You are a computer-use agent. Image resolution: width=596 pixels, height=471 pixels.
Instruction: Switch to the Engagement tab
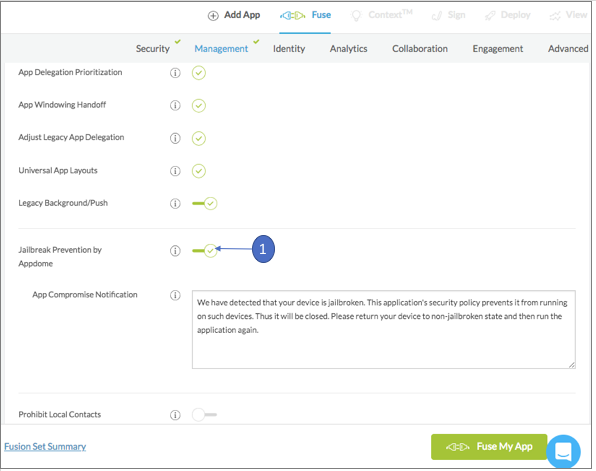coord(498,49)
